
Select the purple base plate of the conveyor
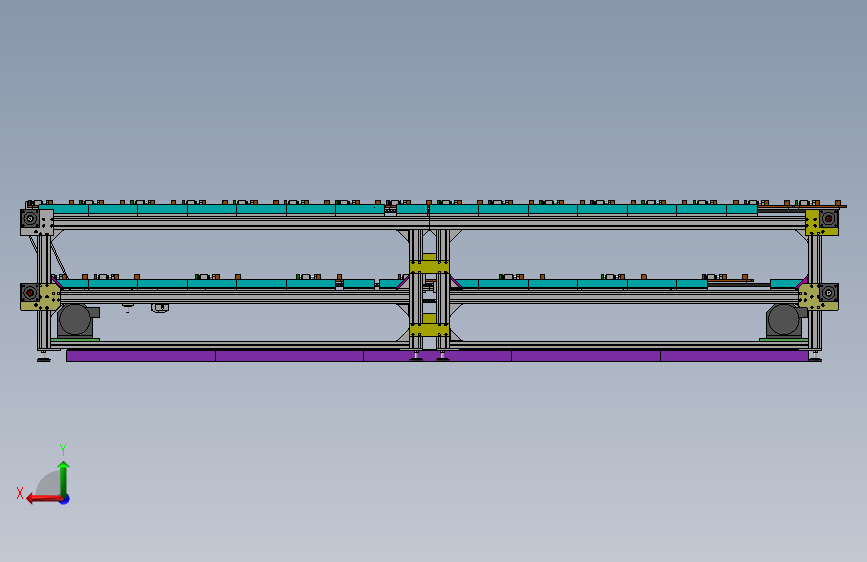437,356
